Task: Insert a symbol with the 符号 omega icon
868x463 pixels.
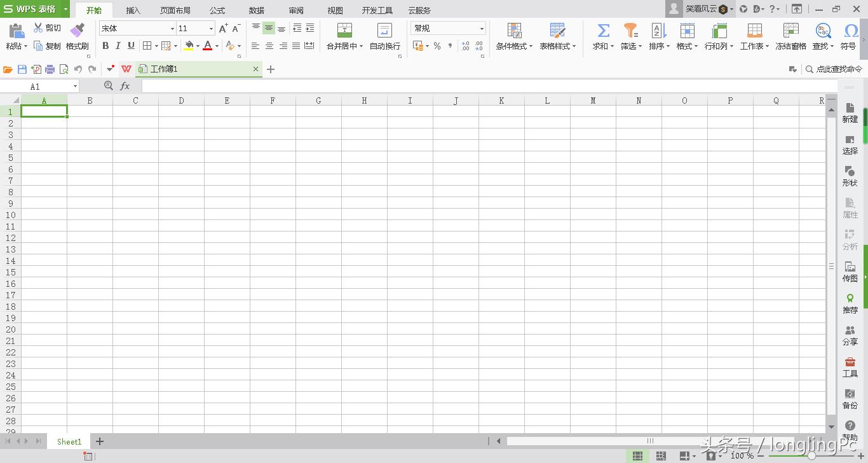Action: [851, 30]
